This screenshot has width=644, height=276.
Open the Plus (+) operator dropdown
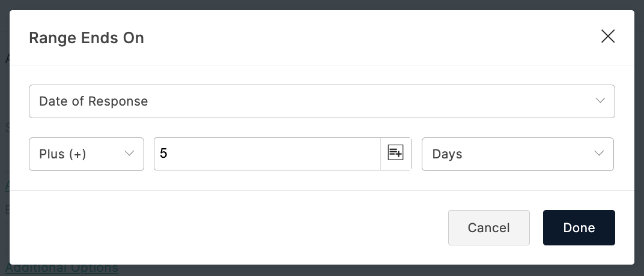87,154
